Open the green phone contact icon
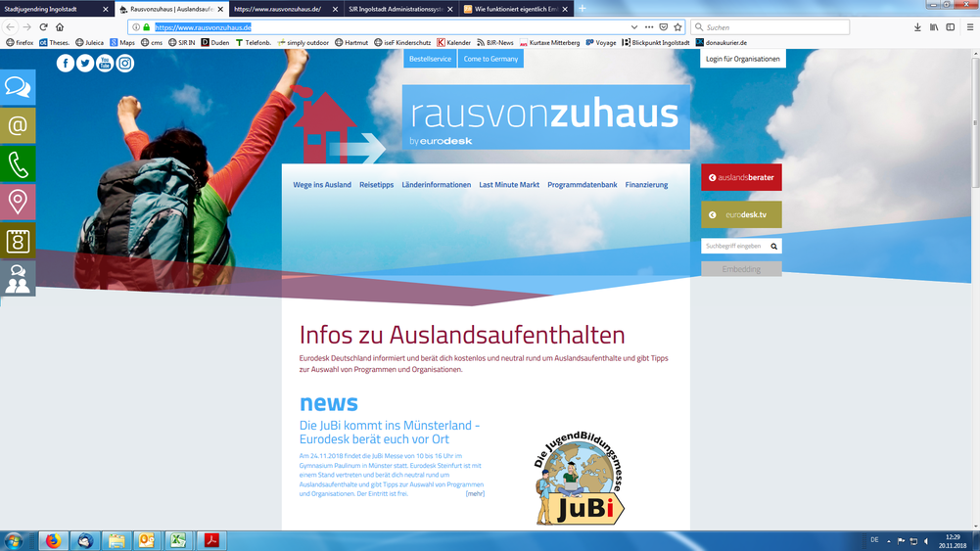Image resolution: width=980 pixels, height=551 pixels. (x=18, y=164)
